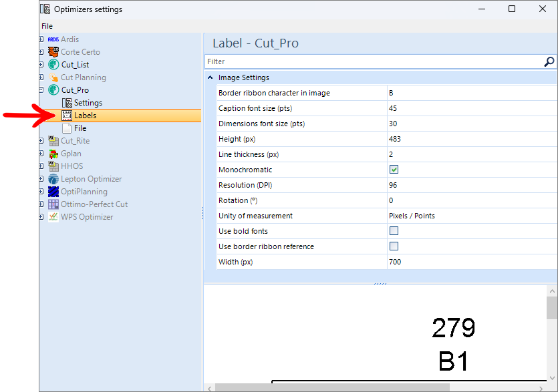Select the Lepton Optimizer tree item

tap(91, 179)
